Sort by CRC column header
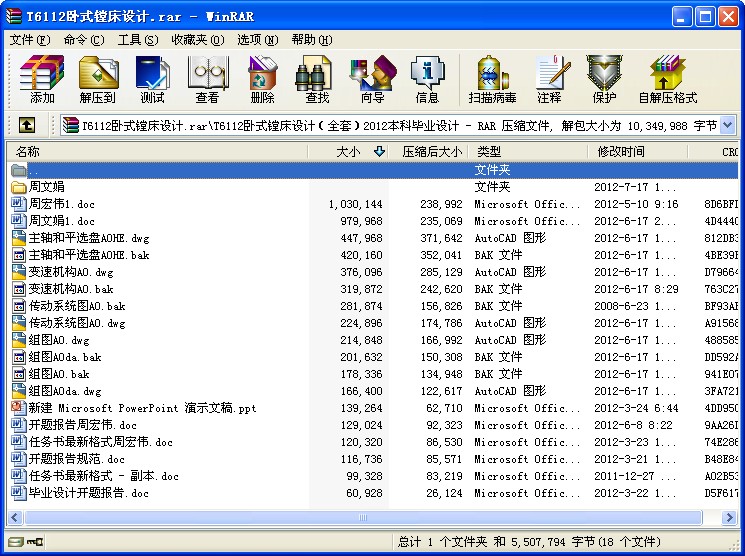The image size is (745, 556). coord(713,152)
